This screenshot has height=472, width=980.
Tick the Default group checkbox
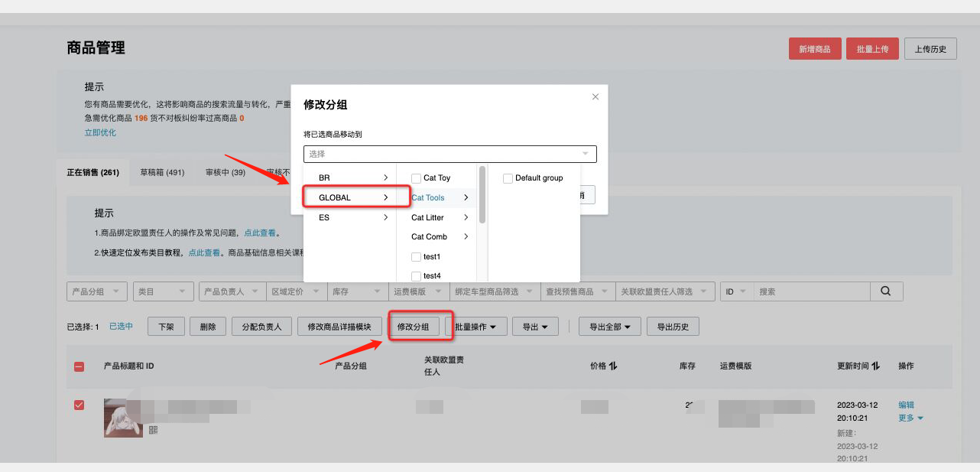[508, 178]
